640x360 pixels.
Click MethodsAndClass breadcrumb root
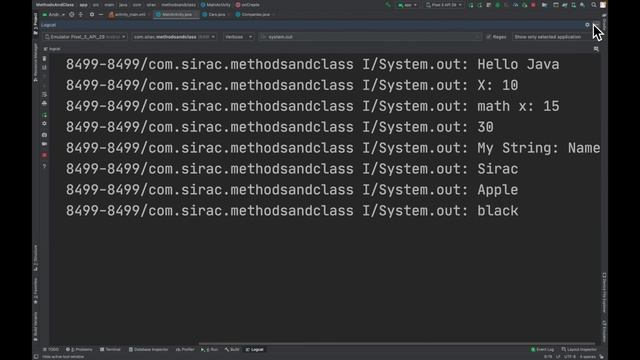55,5
